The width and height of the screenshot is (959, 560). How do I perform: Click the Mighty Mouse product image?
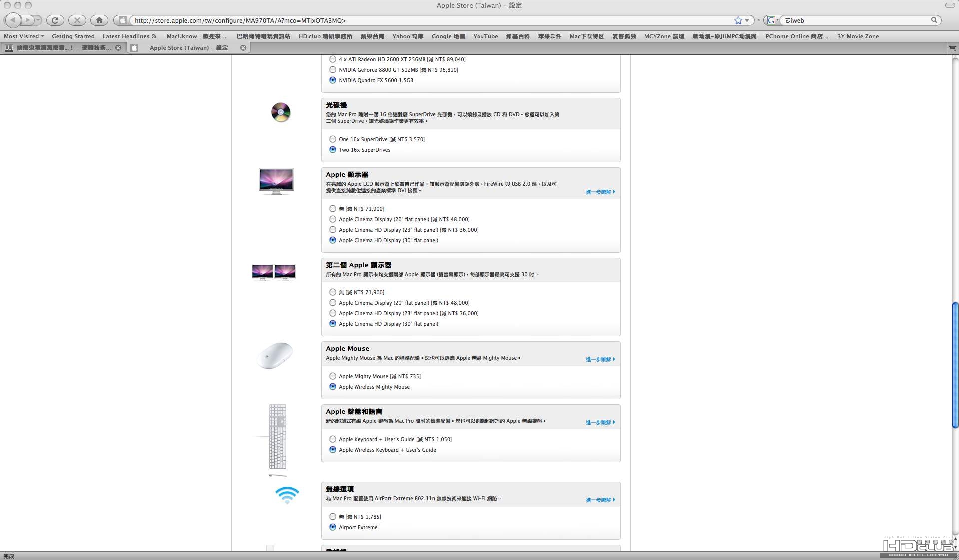[275, 356]
